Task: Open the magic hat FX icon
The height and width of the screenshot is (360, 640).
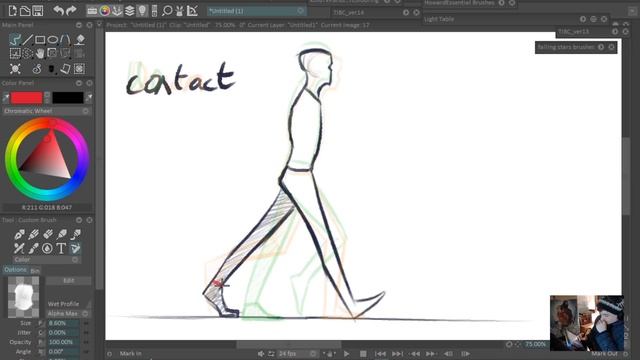Action: (179, 11)
